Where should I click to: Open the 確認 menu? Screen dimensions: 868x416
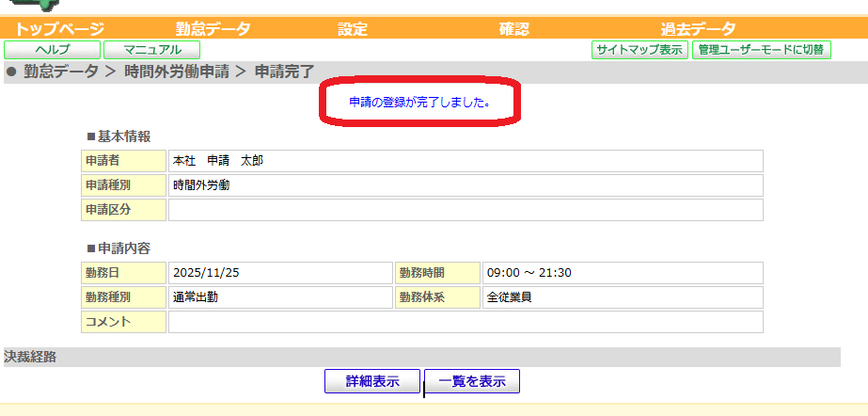513,28
